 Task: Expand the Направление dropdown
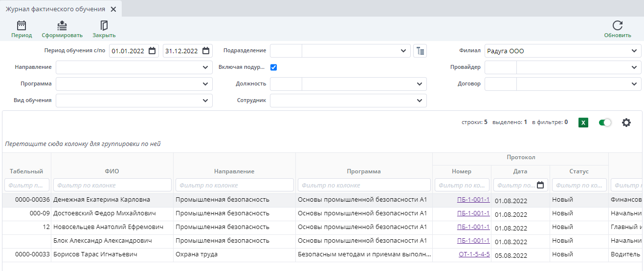point(205,67)
